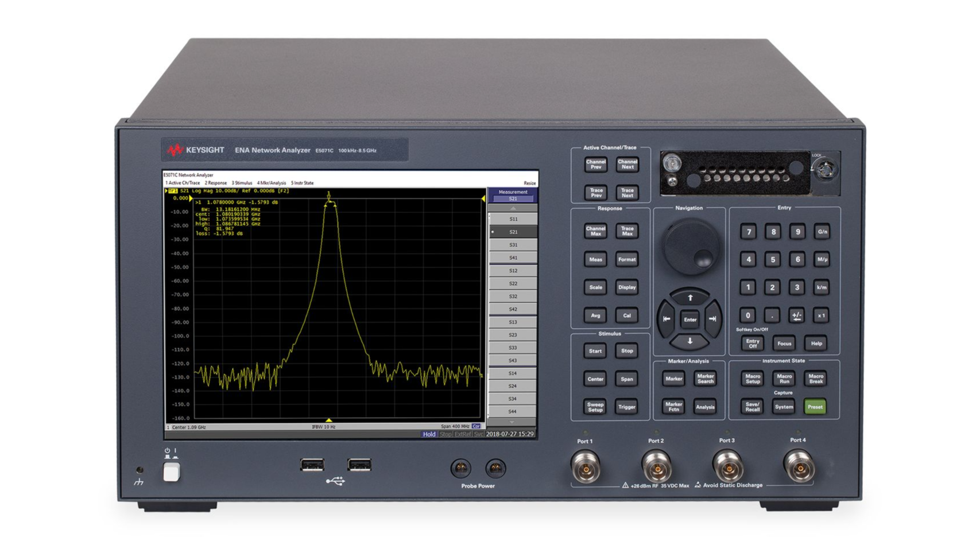Screen dimensions: 980x557
Task: Tap numeric key 0
Action: [747, 315]
